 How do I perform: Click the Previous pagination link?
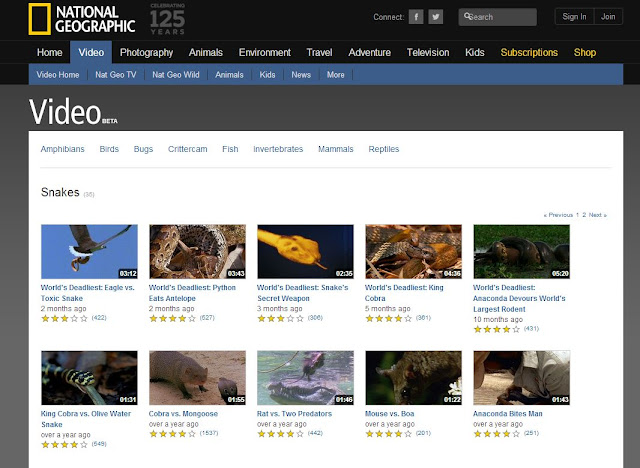click(x=558, y=215)
